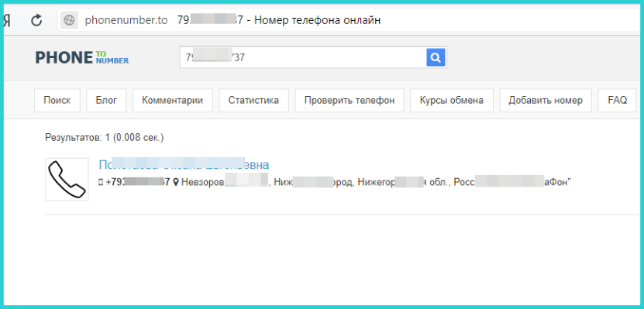644x309 pixels.
Task: Click the blue search magnifier button
Action: (436, 57)
